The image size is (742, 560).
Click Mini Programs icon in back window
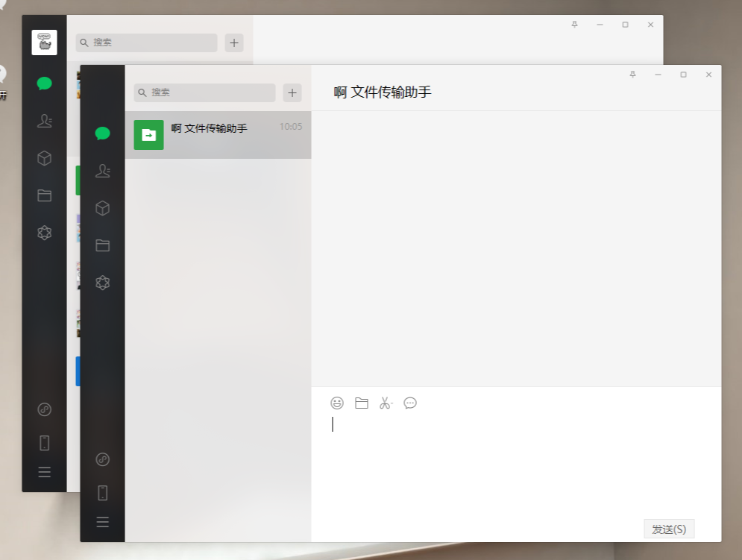(x=45, y=409)
